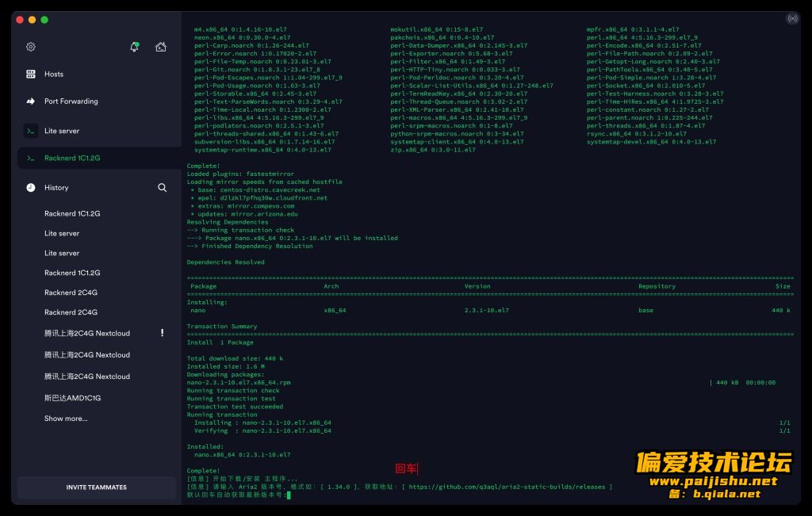Toggle the broadcast input icon at top right
Image resolution: width=812 pixels, height=516 pixels.
pyautogui.click(x=792, y=19)
